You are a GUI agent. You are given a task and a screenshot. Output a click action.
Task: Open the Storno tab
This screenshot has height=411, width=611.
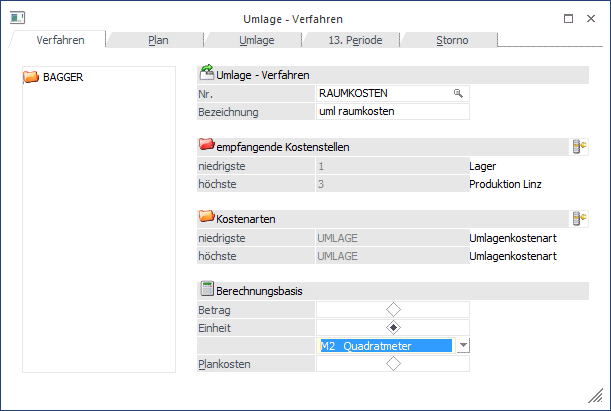click(451, 40)
